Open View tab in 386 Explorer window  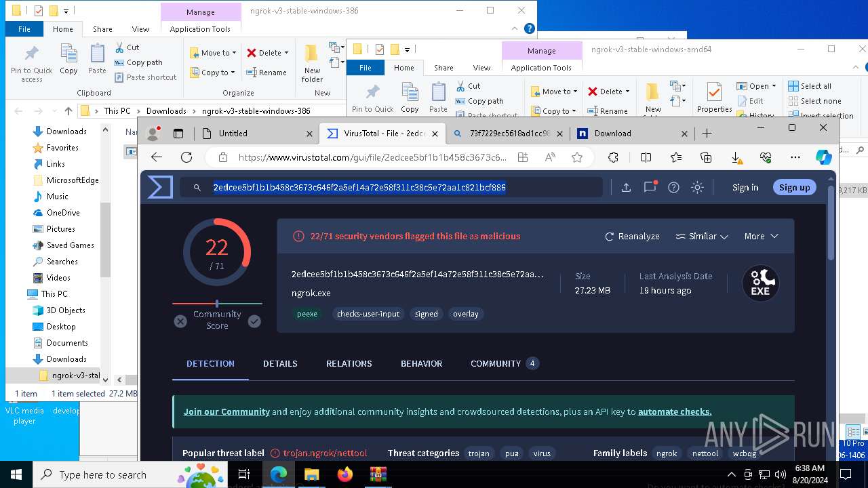(x=140, y=29)
